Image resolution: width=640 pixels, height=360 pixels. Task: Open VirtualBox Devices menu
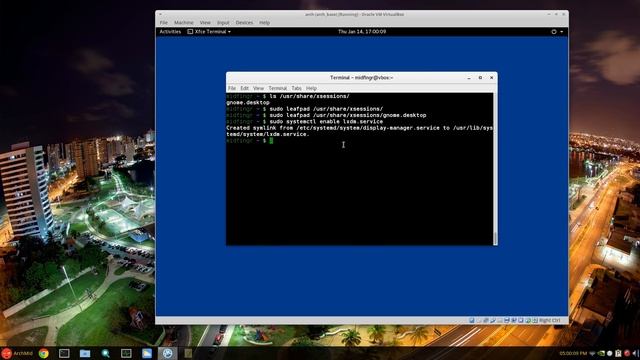pyautogui.click(x=244, y=22)
